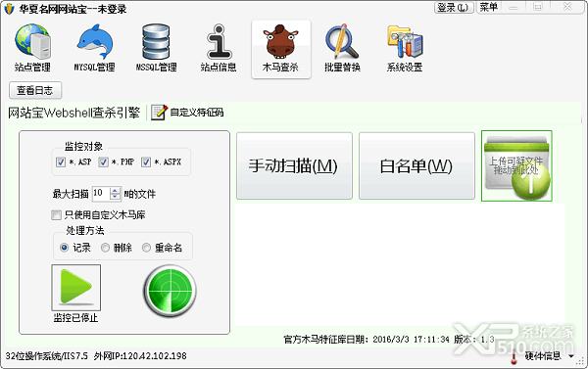Image resolution: width=588 pixels, height=369 pixels.
Task: Open MYSQL管理 dolphin icon
Action: [x=94, y=48]
